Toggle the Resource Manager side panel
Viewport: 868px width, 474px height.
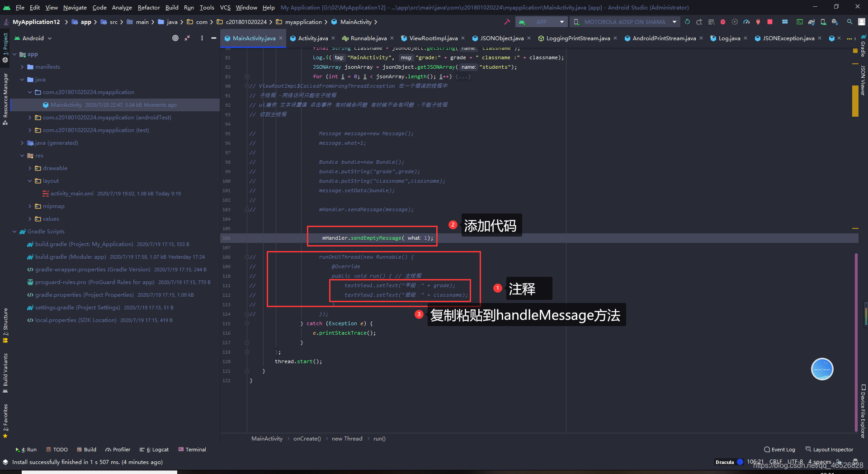[5, 99]
